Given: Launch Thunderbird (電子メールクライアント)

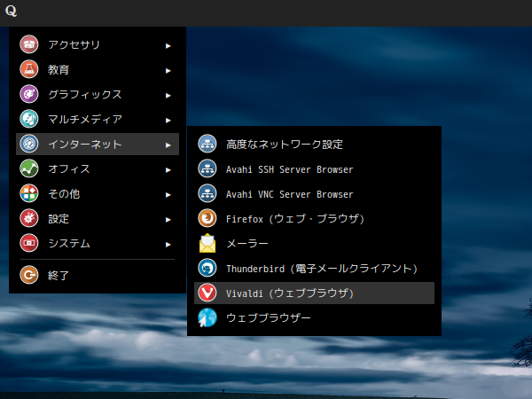Looking at the screenshot, I should pos(314,268).
